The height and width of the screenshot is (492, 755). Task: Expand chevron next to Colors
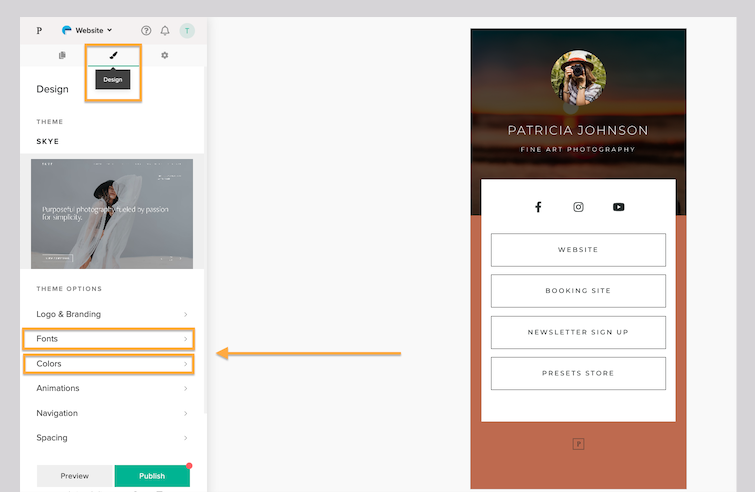[x=185, y=364]
